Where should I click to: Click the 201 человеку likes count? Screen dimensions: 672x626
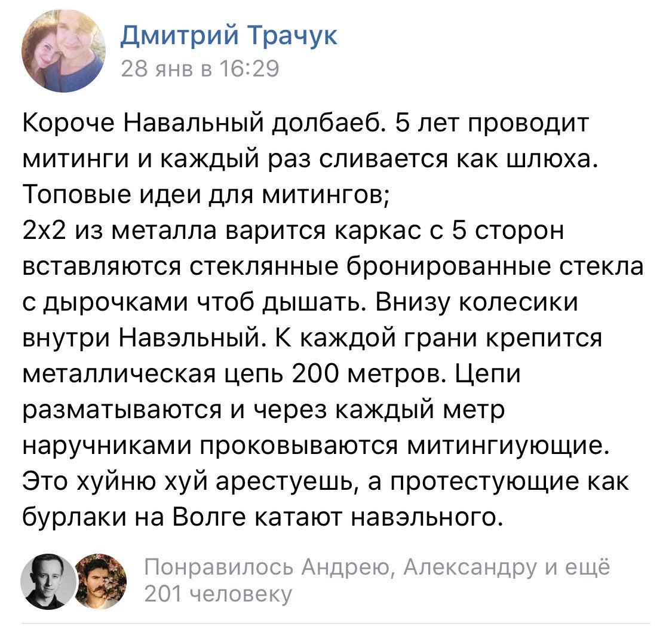[217, 594]
